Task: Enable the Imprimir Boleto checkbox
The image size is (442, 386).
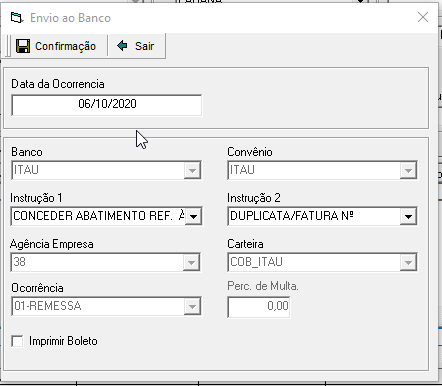Action: click(x=17, y=341)
